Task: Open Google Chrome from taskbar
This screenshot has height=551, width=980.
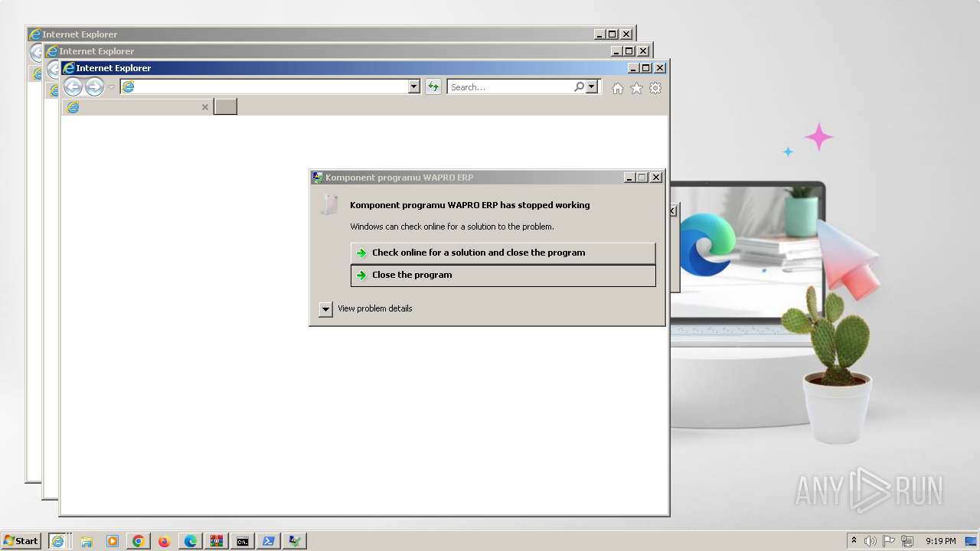Action: click(x=138, y=541)
